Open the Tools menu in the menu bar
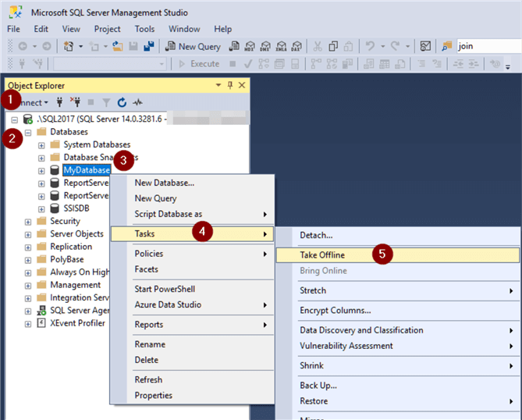Image resolution: width=522 pixels, height=420 pixels. [144, 29]
